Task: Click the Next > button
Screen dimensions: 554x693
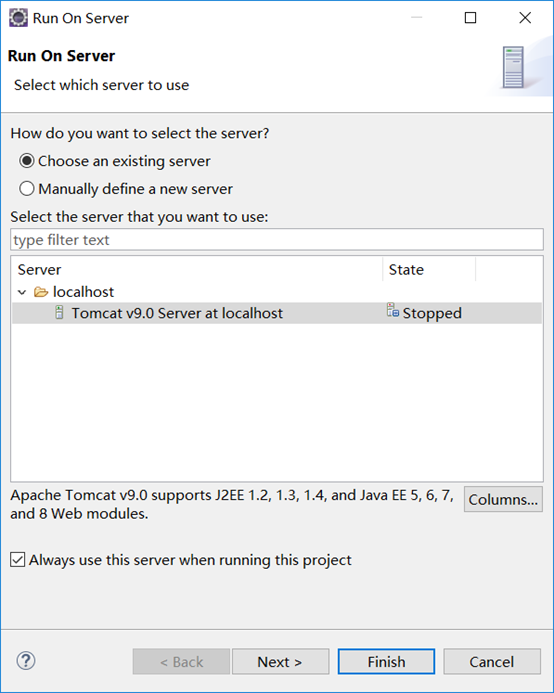Action: 280,662
